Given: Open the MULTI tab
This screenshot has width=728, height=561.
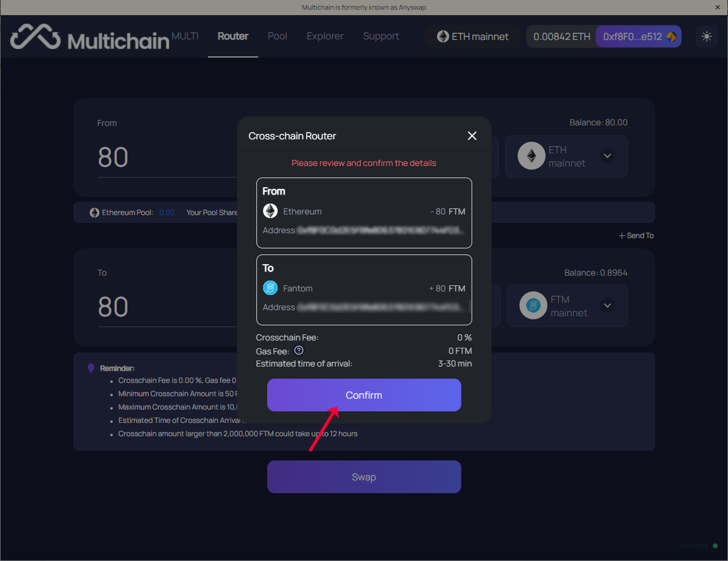Looking at the screenshot, I should [185, 36].
